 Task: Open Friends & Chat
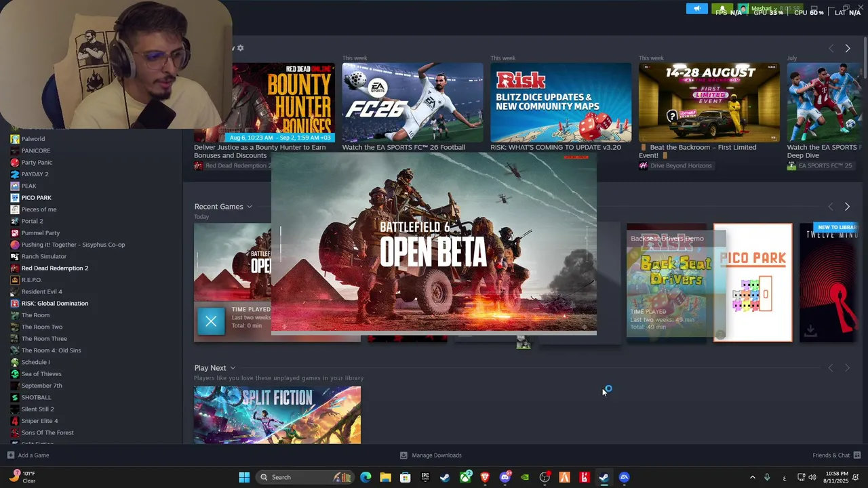(x=836, y=455)
